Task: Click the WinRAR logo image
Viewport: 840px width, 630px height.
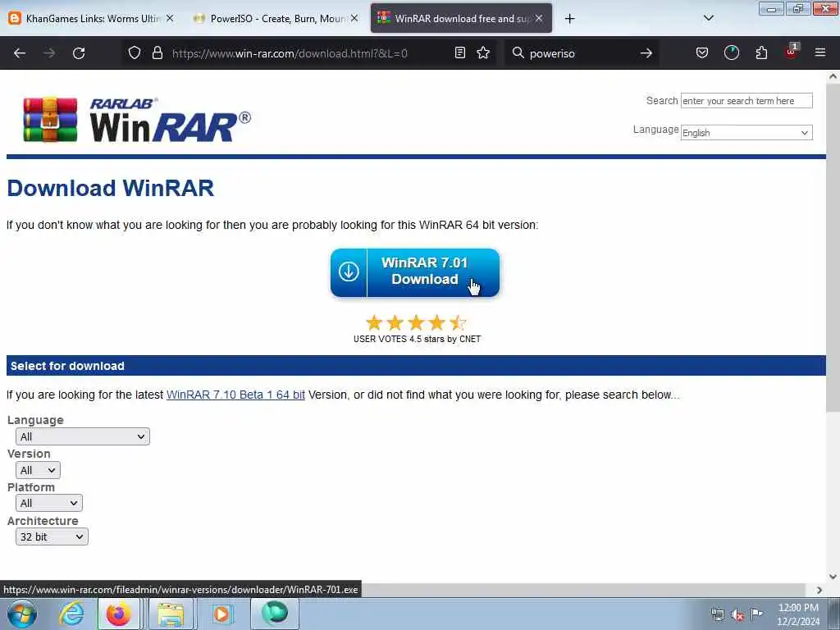Action: pos(137,120)
